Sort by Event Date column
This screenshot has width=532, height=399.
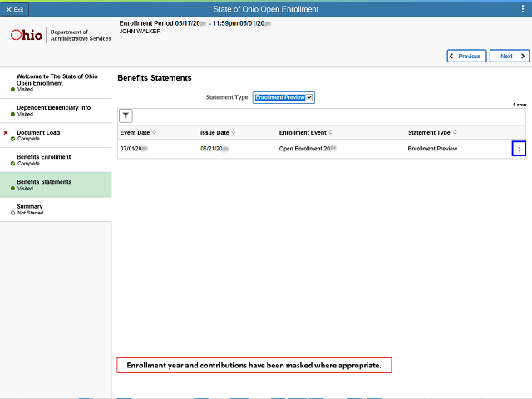point(155,132)
